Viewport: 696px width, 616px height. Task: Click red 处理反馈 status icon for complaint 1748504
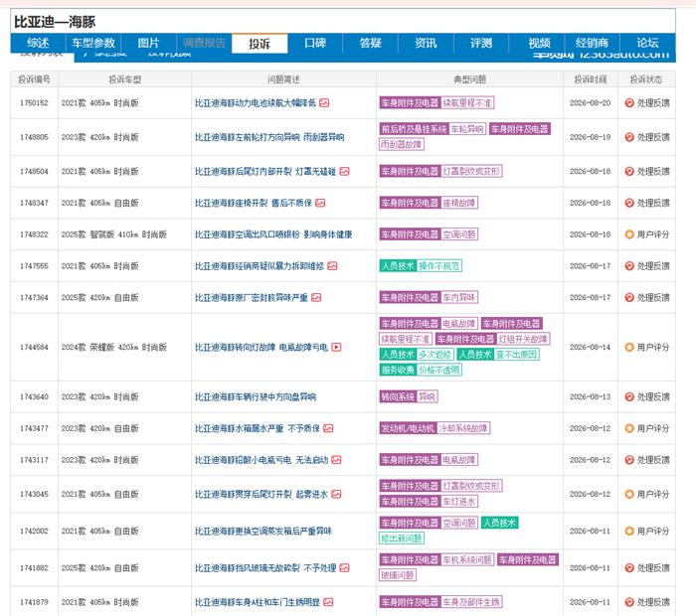pos(629,171)
